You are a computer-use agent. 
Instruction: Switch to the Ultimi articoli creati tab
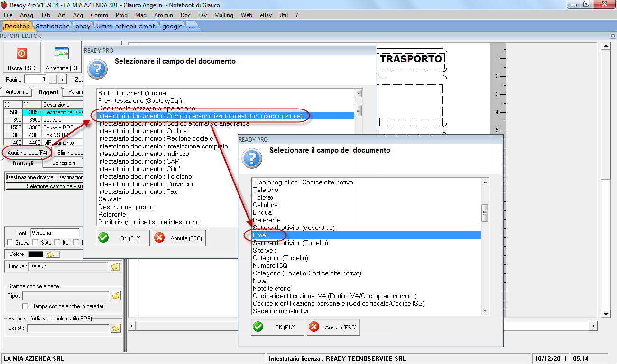click(x=126, y=26)
